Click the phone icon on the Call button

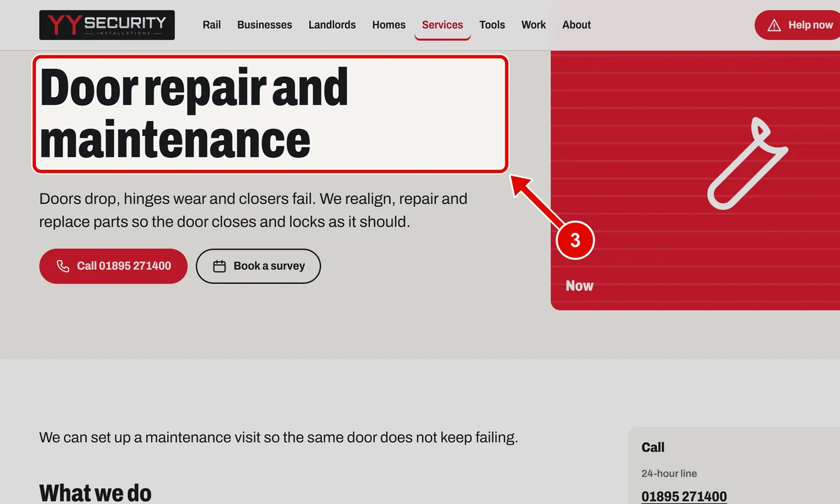tap(63, 266)
